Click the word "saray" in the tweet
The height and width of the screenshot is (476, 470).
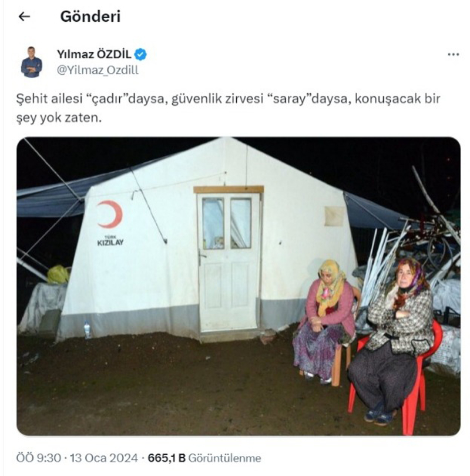click(288, 99)
